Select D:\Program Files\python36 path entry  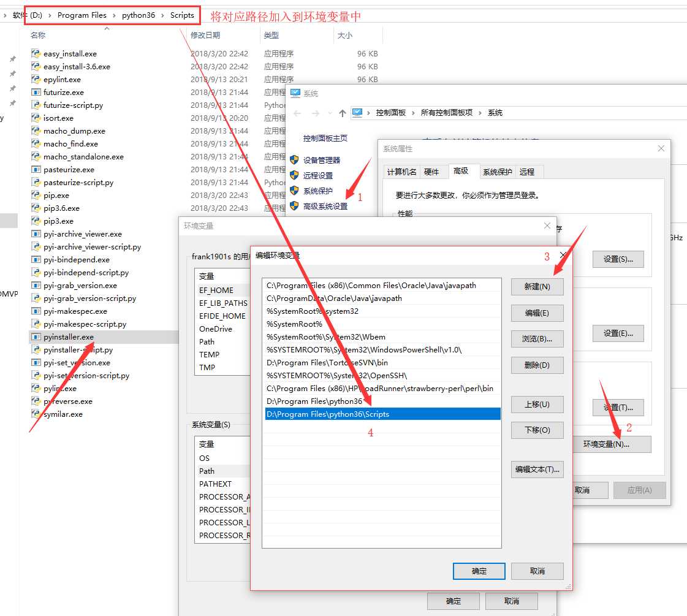point(382,401)
